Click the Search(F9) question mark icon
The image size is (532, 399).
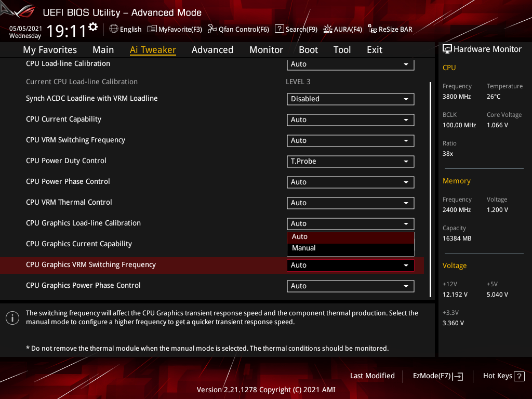tap(279, 29)
